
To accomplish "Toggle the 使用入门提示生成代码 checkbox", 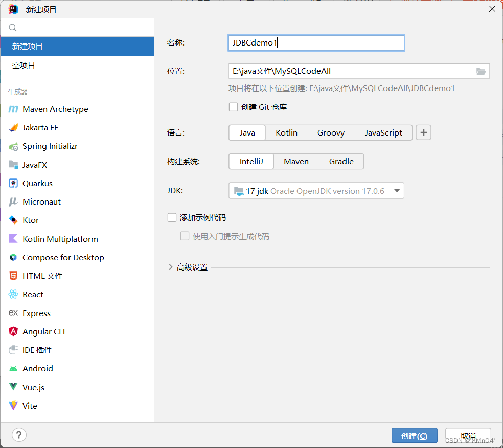I will point(185,236).
